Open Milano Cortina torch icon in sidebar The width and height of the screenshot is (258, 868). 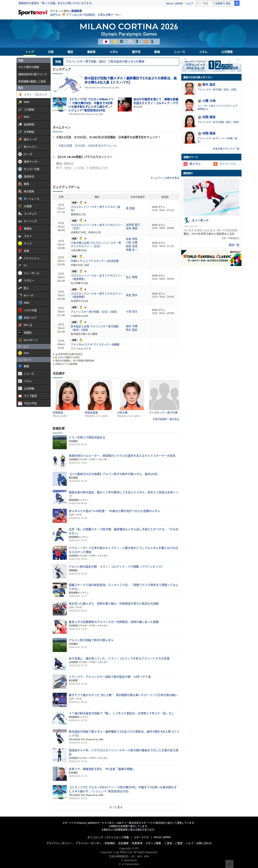[x=20, y=94]
